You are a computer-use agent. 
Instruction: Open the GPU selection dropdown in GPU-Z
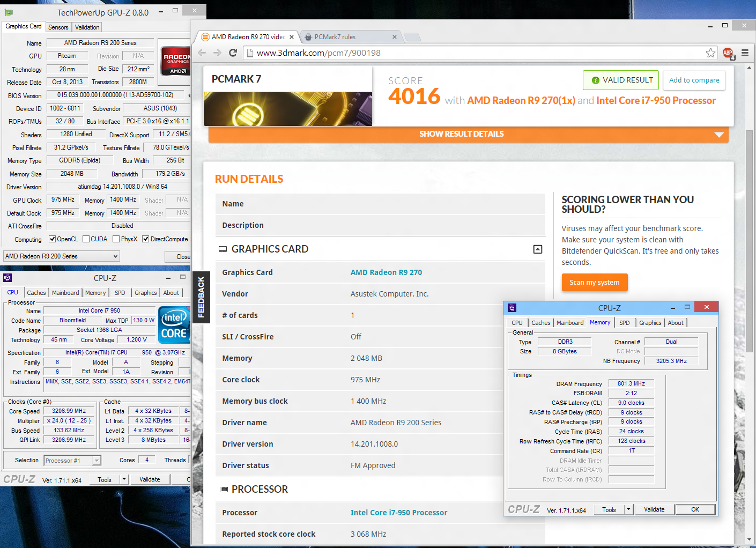[61, 256]
